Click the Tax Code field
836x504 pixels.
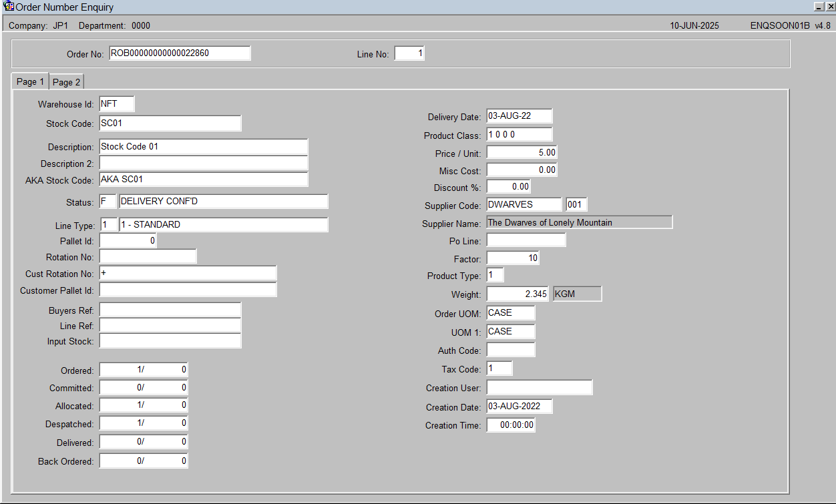499,368
